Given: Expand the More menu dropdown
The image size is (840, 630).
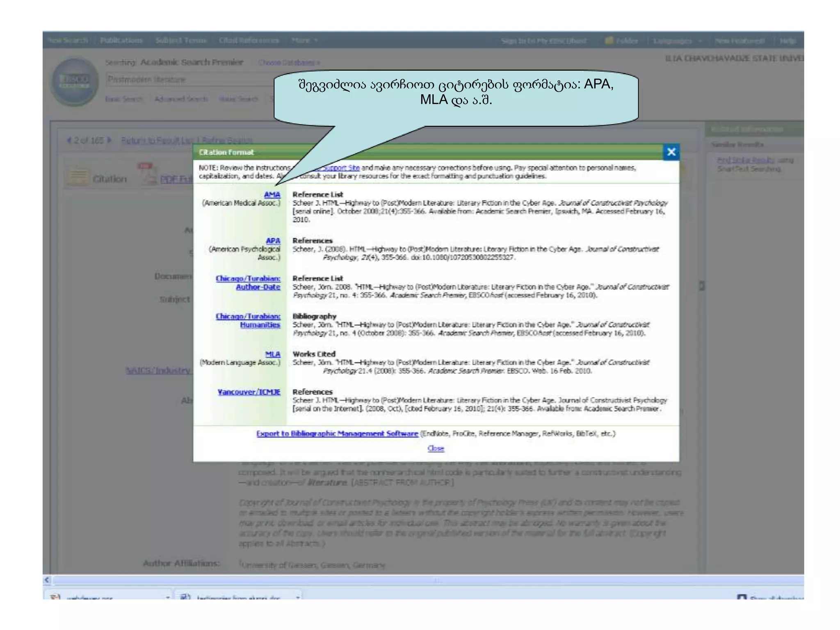Looking at the screenshot, I should click(x=304, y=40).
